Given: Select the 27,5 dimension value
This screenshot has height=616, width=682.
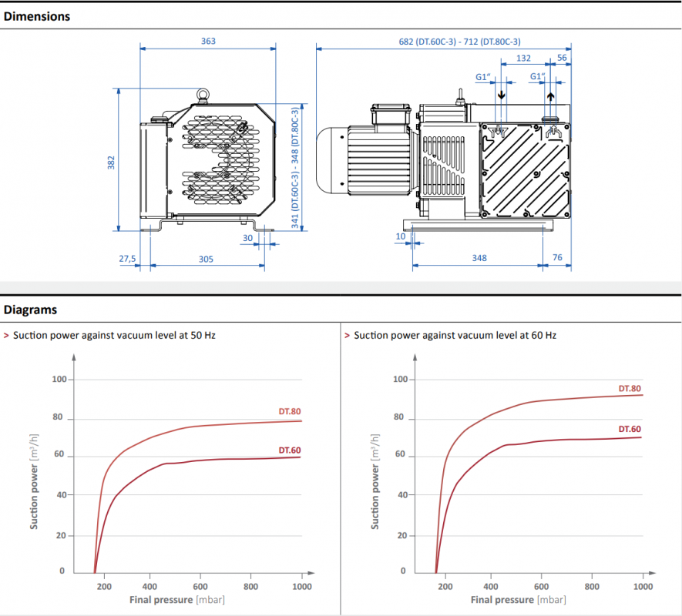Looking at the screenshot, I should pos(127,259).
